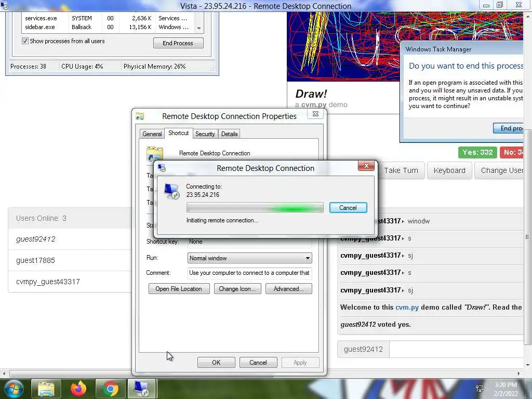Click the Draw! canvas thumbnail
The height and width of the screenshot is (399, 532).
(x=343, y=47)
